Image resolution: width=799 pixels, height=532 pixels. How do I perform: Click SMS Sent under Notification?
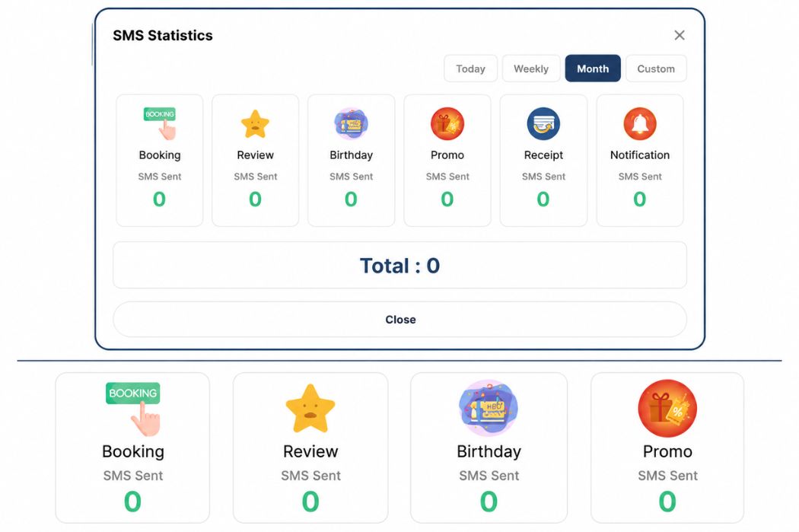tap(640, 177)
